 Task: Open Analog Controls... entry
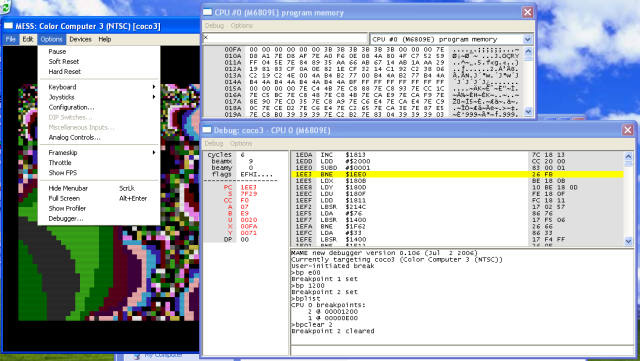(98, 138)
